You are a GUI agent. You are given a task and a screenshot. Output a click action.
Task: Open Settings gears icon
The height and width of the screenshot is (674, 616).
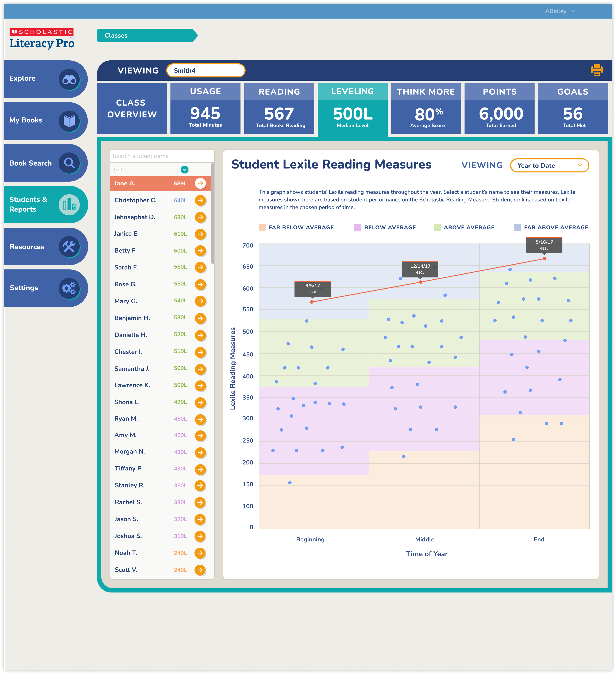(69, 288)
